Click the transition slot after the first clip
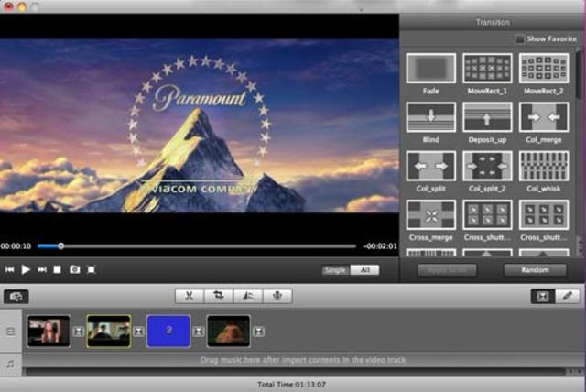The height and width of the screenshot is (392, 586). click(x=79, y=332)
